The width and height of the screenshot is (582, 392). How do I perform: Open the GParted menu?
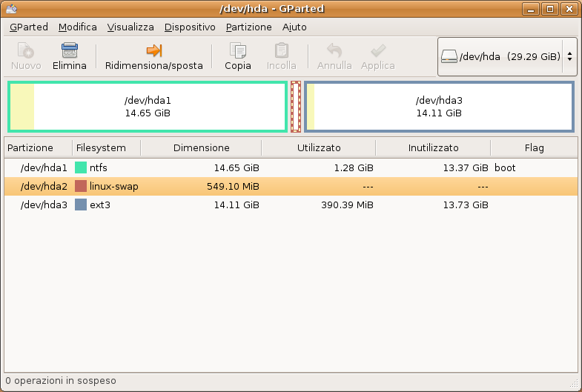(29, 27)
